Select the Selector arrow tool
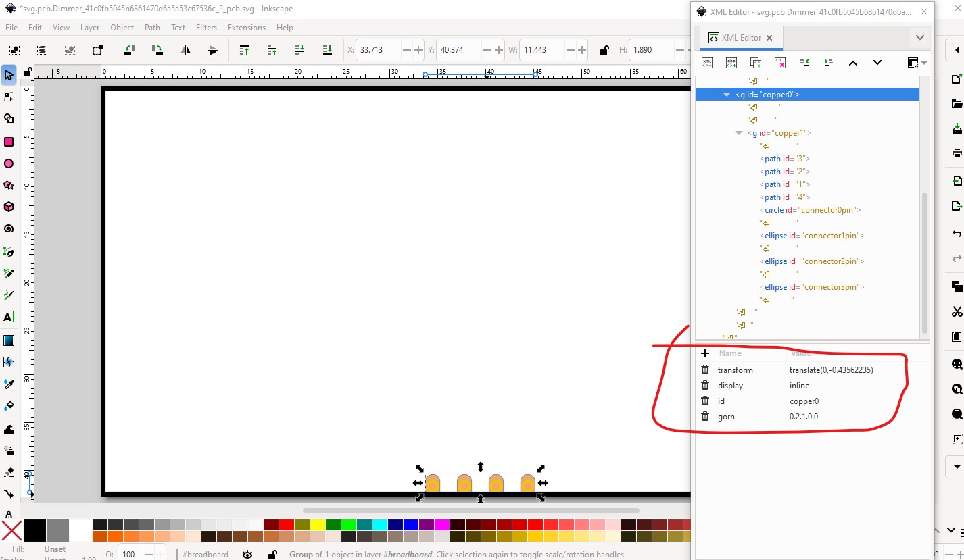Screen dimensions: 964x560 (x=9, y=75)
